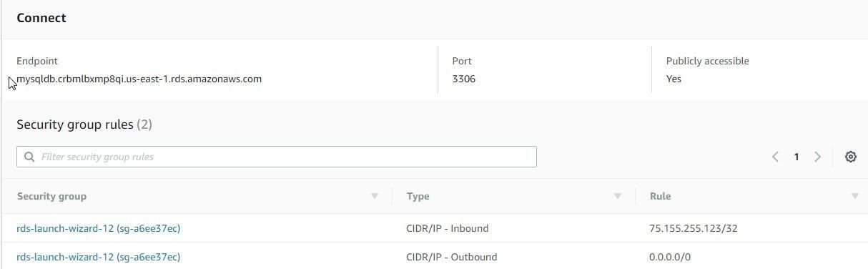Sort by the Security group column arrow
Screen dimensions: 868x269
pos(374,196)
